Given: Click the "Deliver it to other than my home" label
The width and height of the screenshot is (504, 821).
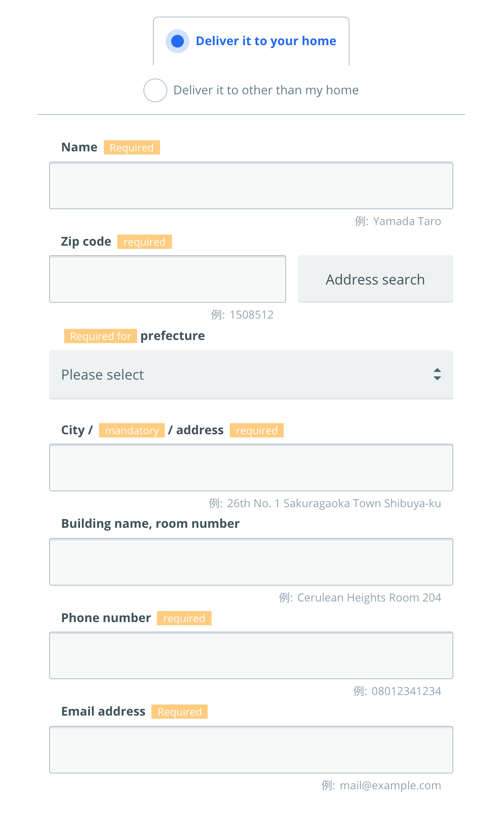Looking at the screenshot, I should (x=266, y=90).
